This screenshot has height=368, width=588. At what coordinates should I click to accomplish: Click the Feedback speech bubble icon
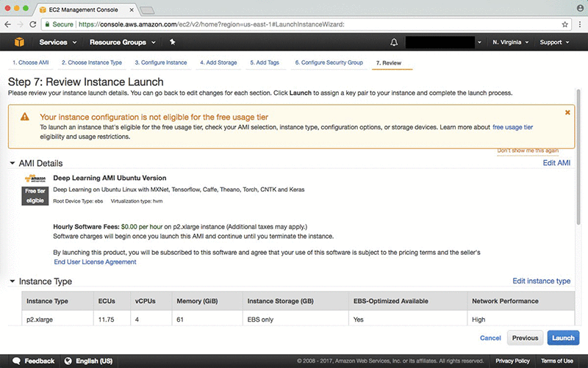16,361
